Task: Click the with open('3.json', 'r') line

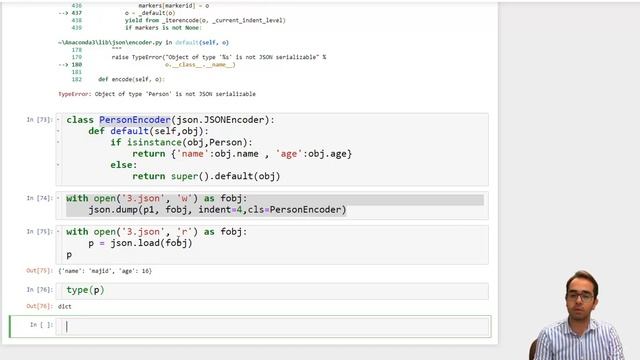Action: [156, 232]
